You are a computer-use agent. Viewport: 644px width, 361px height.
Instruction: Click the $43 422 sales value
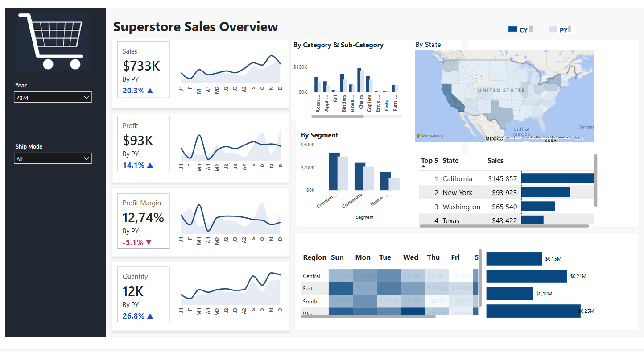point(504,220)
